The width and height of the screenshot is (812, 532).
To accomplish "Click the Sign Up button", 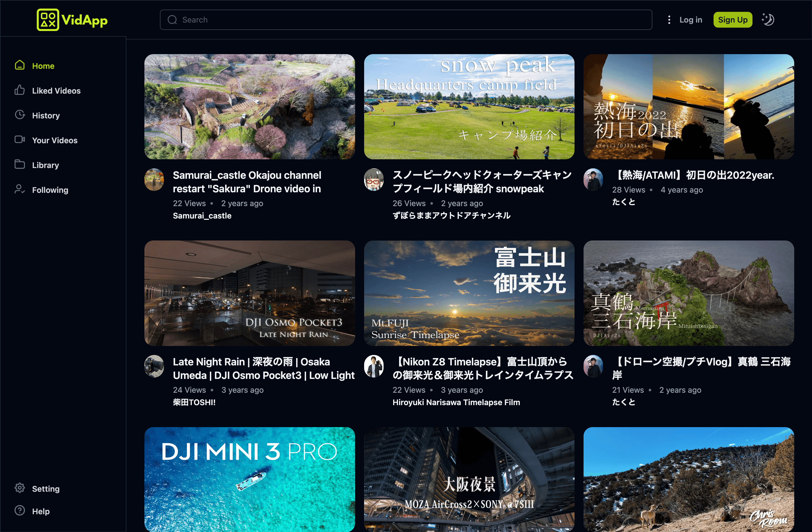I will [x=732, y=20].
